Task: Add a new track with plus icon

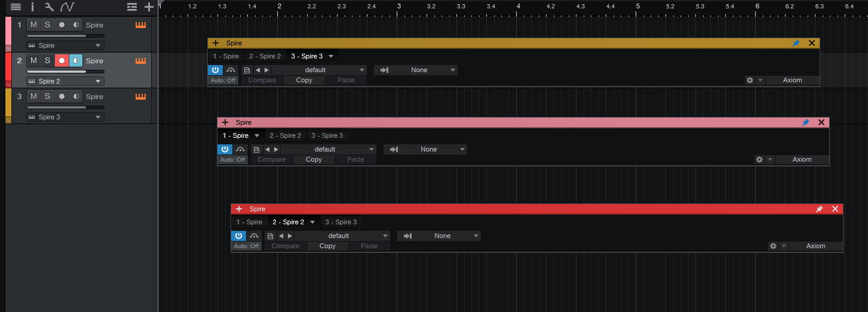Action: [x=149, y=7]
